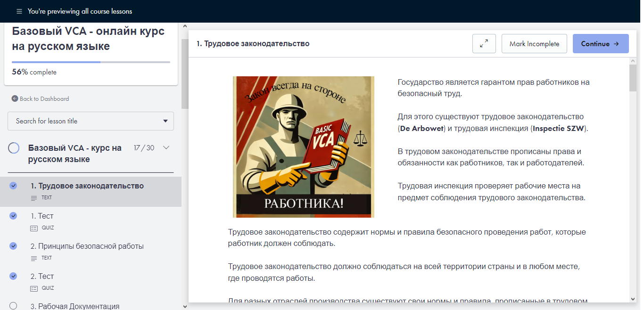Collapse the Базовый VCA section chevron
Screen dimensions: 644x310
pyautogui.click(x=166, y=148)
